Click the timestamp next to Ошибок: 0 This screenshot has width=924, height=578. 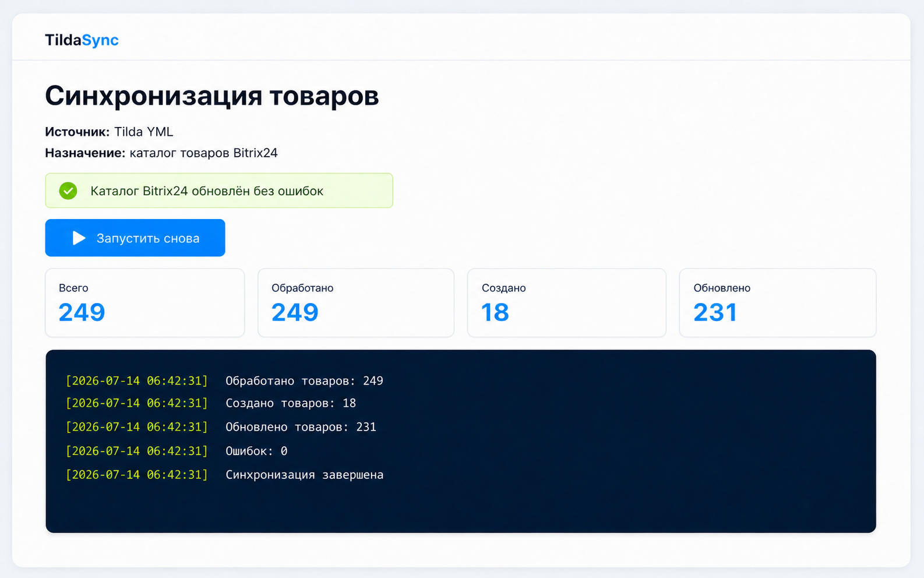137,451
